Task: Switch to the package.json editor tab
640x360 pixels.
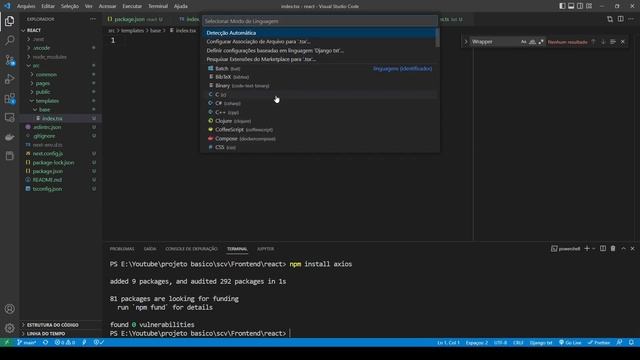Action: (135, 19)
